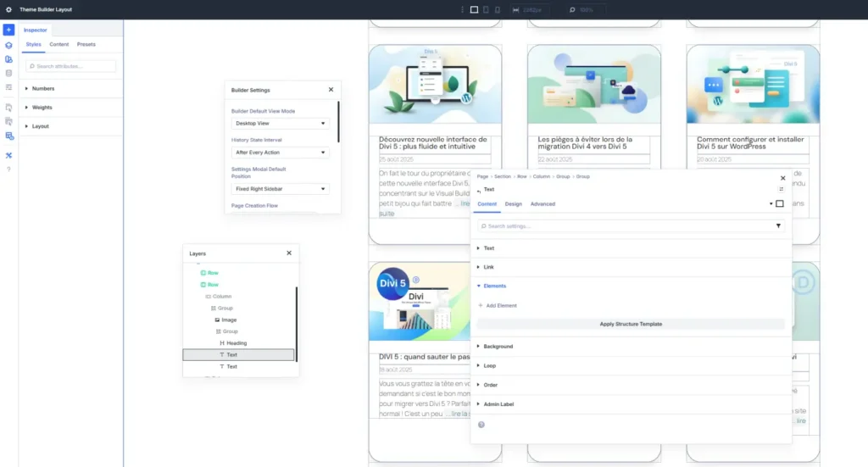Screen dimensions: 868x467
Task: Close the Layers panel
Action: 289,253
